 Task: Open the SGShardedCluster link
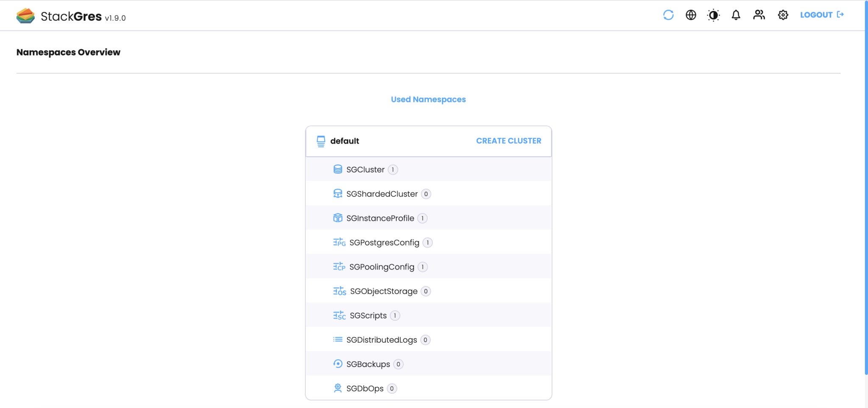382,194
